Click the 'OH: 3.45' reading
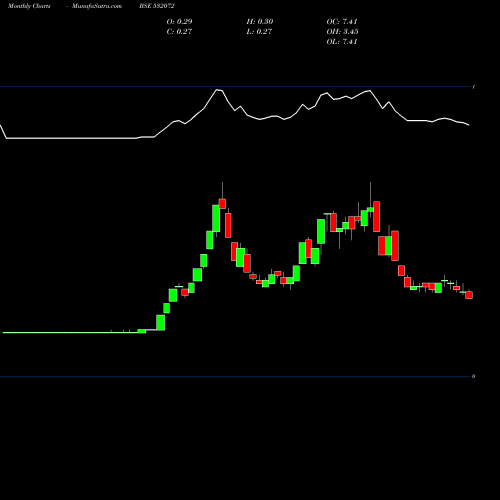The height and width of the screenshot is (500, 500). [x=342, y=32]
